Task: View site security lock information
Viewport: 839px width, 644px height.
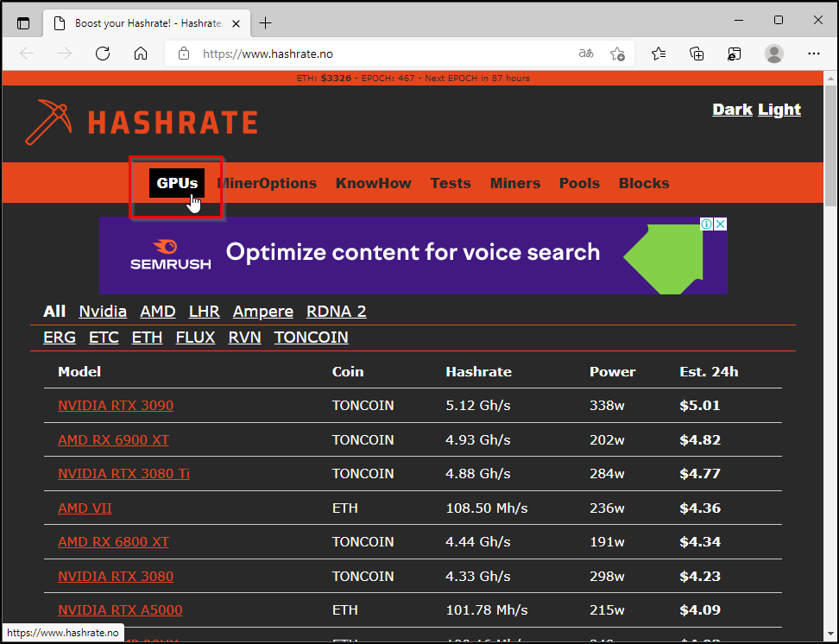Action: (x=184, y=54)
